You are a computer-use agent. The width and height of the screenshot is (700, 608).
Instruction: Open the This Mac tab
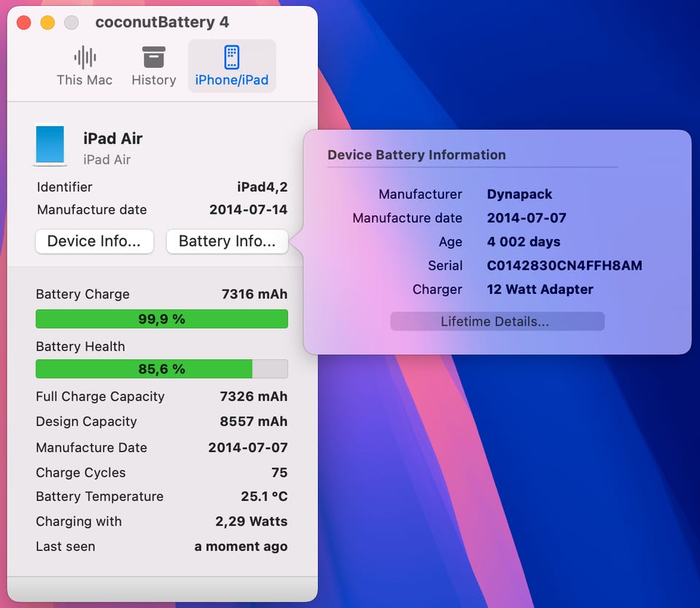coord(85,66)
